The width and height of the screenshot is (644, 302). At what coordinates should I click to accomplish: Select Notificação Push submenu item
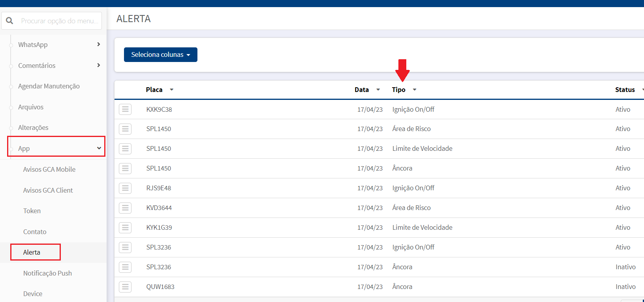tap(47, 273)
